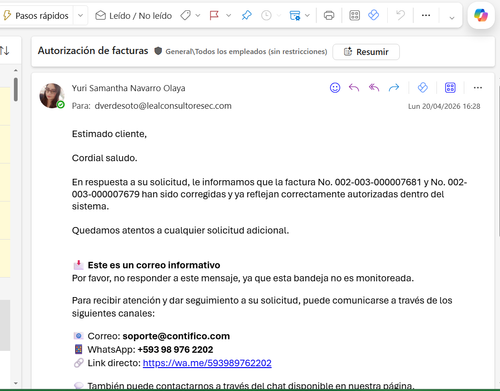Click the categorize tag icon
This screenshot has width=500, height=391.
(x=185, y=15)
